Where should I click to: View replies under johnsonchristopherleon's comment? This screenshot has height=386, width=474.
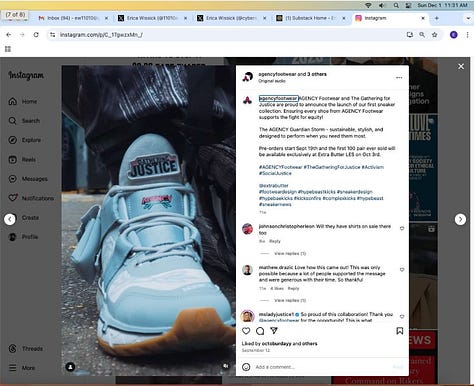(x=290, y=254)
